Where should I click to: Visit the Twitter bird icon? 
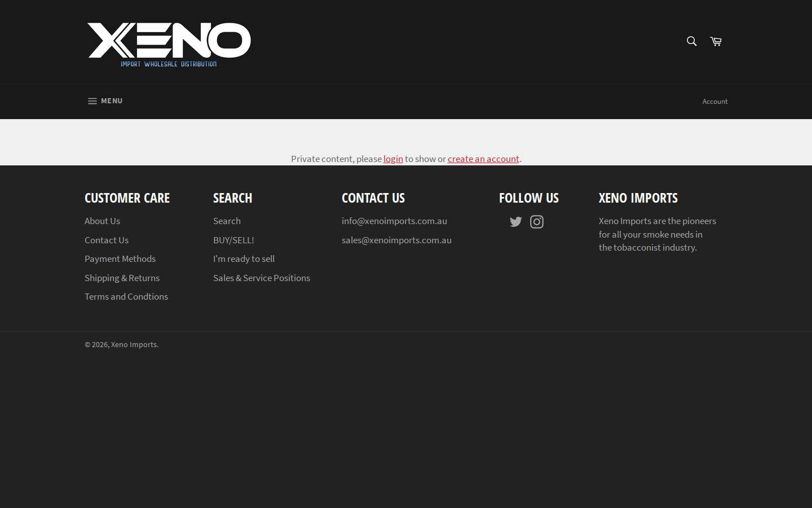(516, 222)
